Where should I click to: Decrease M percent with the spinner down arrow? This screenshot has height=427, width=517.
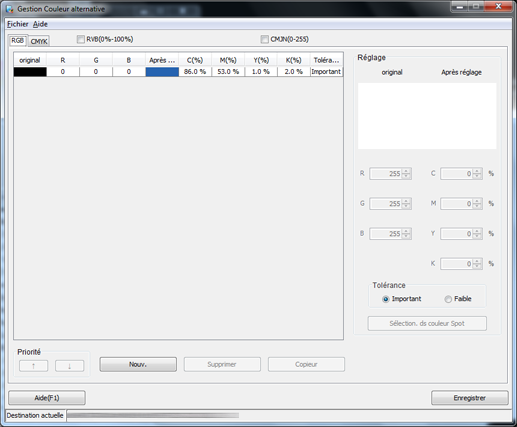(477, 206)
